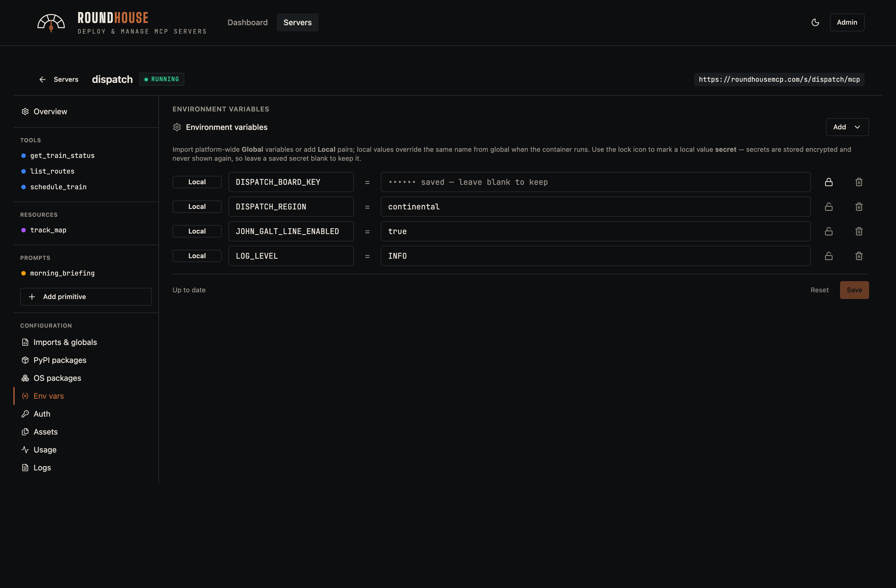Click the 'Up to date' status text
Viewport: 896px width, 588px height.
coord(189,290)
